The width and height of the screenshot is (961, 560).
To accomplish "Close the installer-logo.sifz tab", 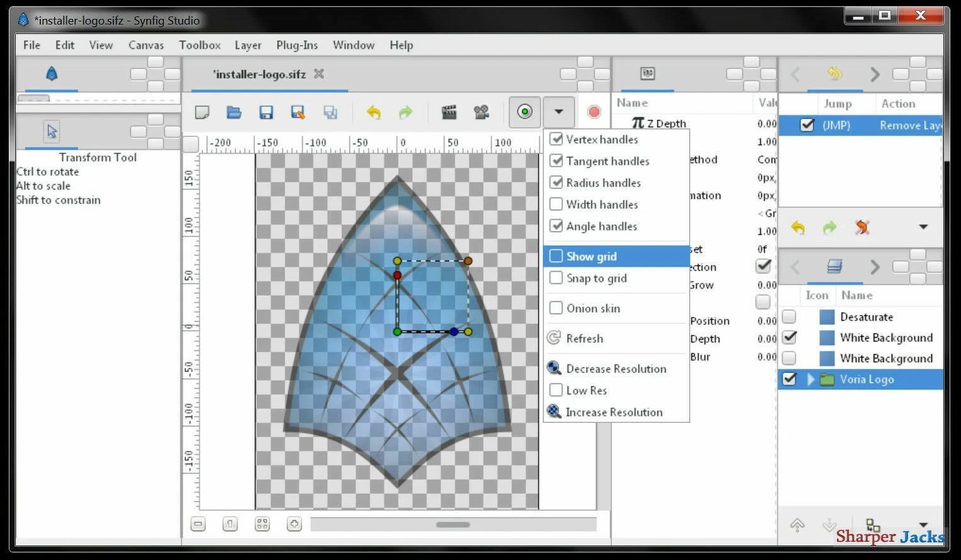I will tap(319, 74).
